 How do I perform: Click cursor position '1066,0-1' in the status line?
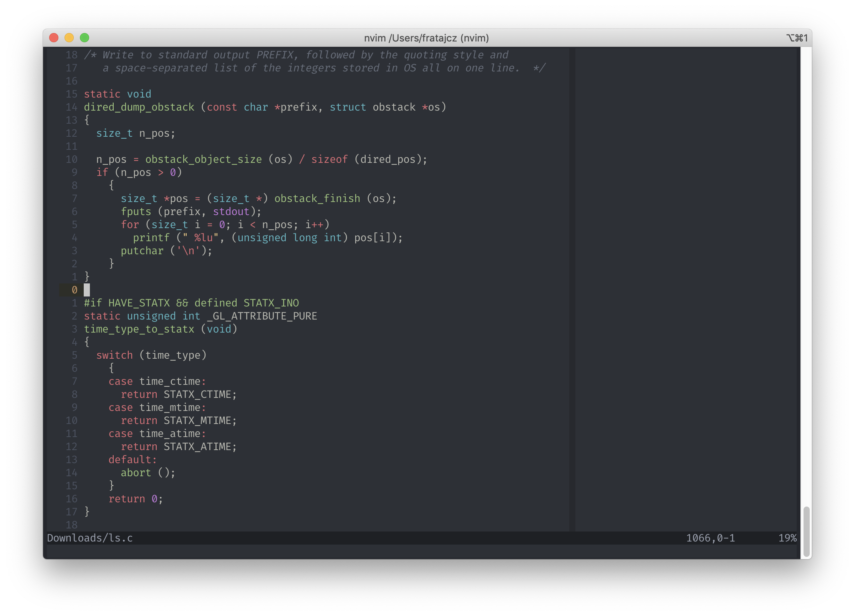[711, 538]
